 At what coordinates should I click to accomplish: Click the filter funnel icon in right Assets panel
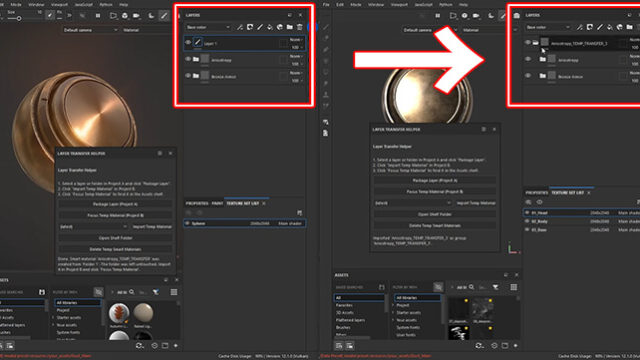click(x=496, y=287)
